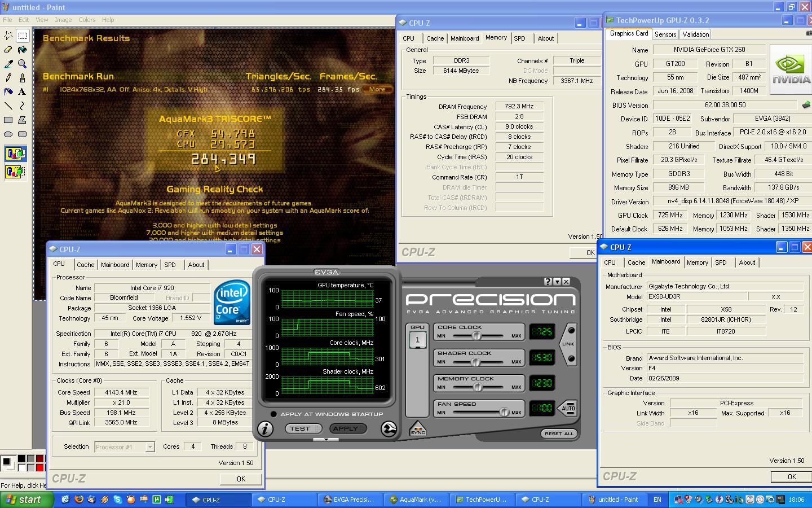The width and height of the screenshot is (812, 508).
Task: Adjust the Fan Speed slider
Action: point(504,413)
